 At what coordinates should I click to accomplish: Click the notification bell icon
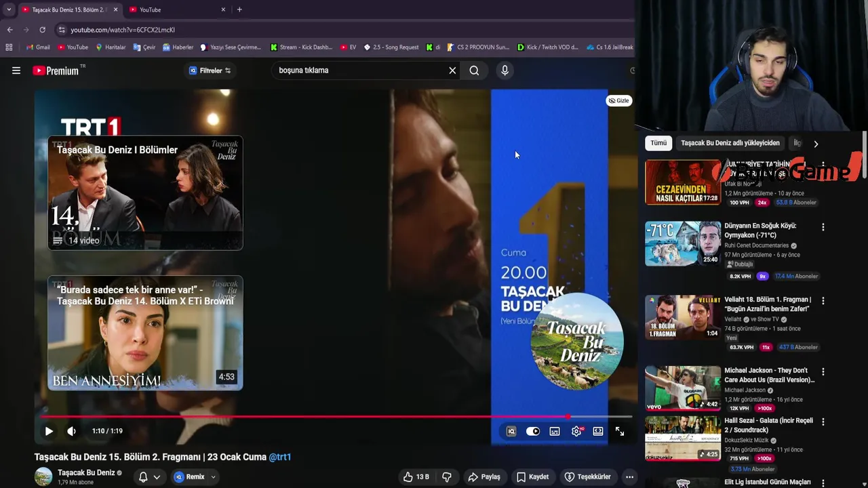[x=143, y=477]
